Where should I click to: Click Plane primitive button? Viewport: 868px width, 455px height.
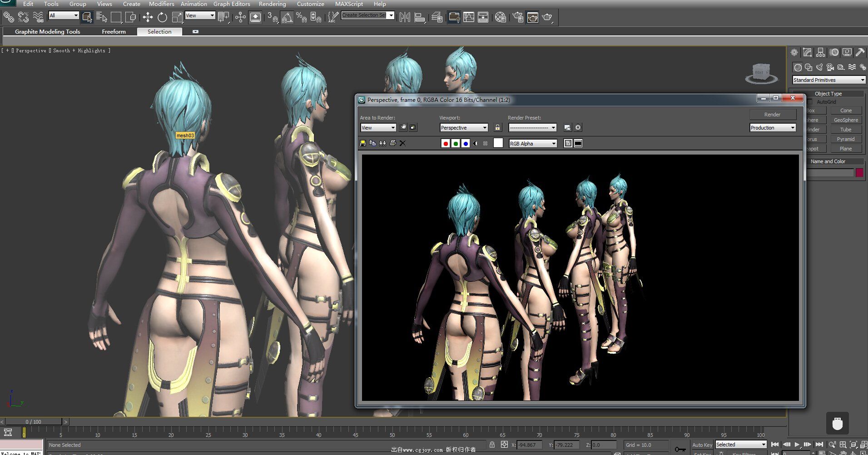point(846,149)
